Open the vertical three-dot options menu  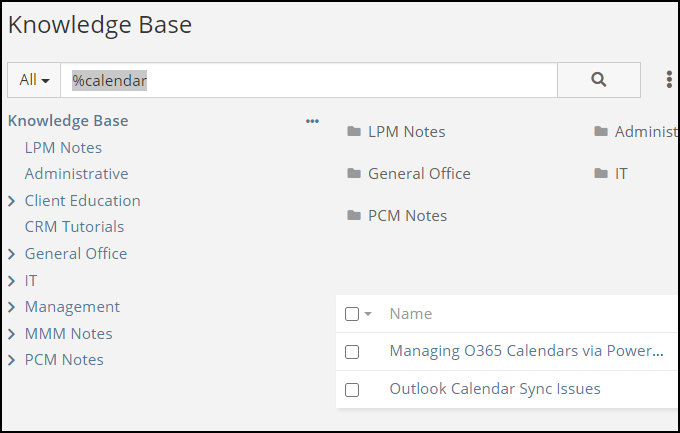[668, 80]
